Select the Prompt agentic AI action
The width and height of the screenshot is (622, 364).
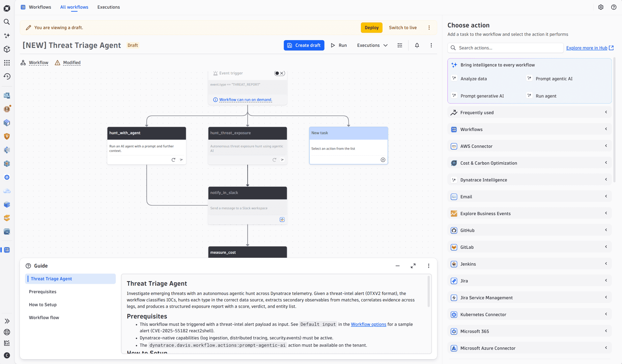554,79
